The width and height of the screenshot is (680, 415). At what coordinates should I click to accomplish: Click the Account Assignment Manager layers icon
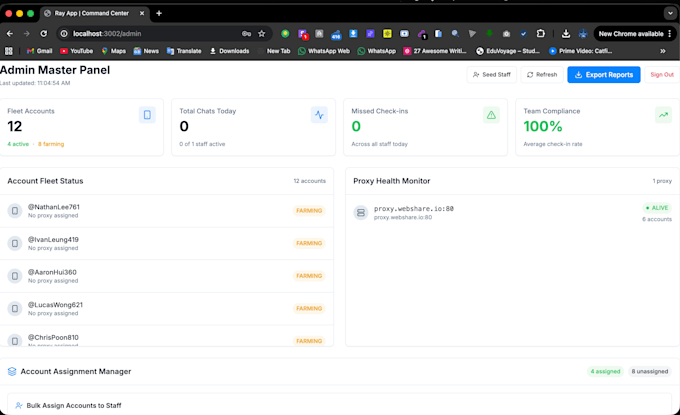coord(12,372)
